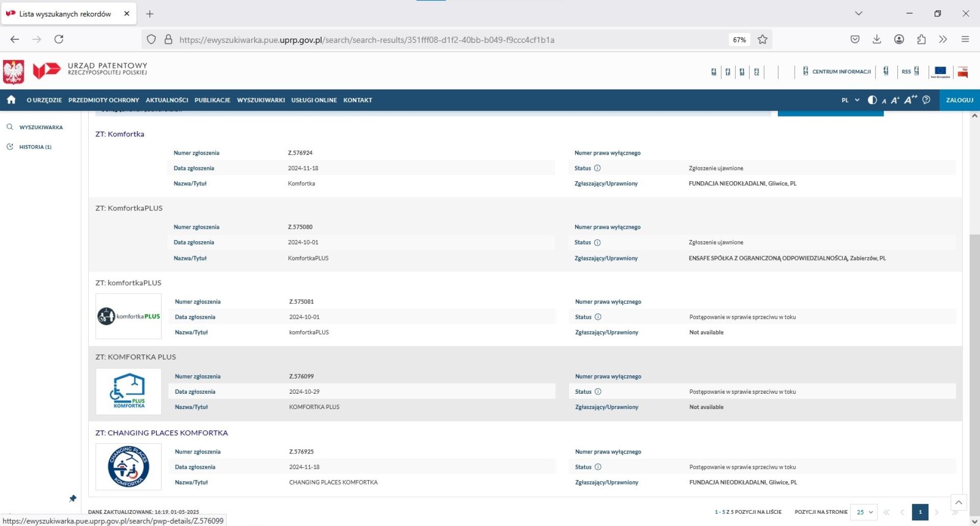This screenshot has height=526, width=980.
Task: Click info icon next to Komfortka Status
Action: [x=597, y=168]
